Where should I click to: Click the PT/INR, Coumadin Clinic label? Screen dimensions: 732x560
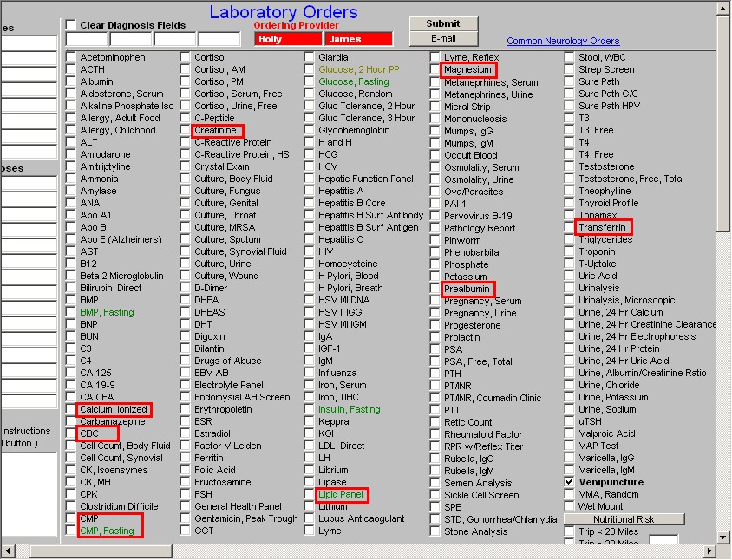point(493,398)
